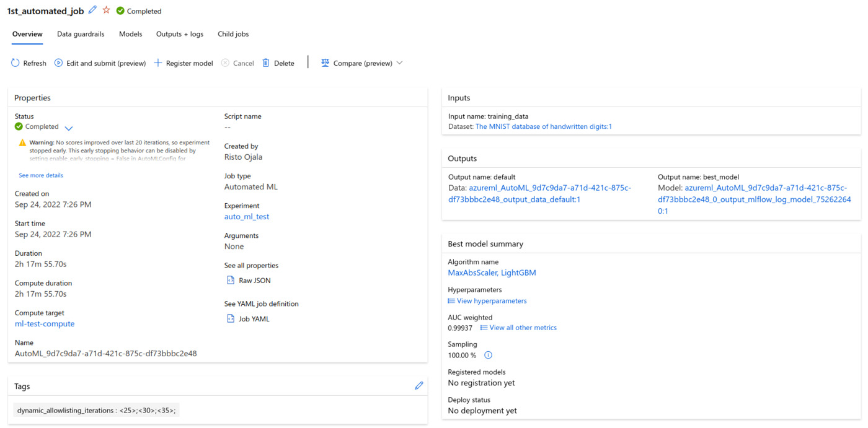Open the auto_ml_test experiment link
The height and width of the screenshot is (428, 868).
(x=247, y=217)
